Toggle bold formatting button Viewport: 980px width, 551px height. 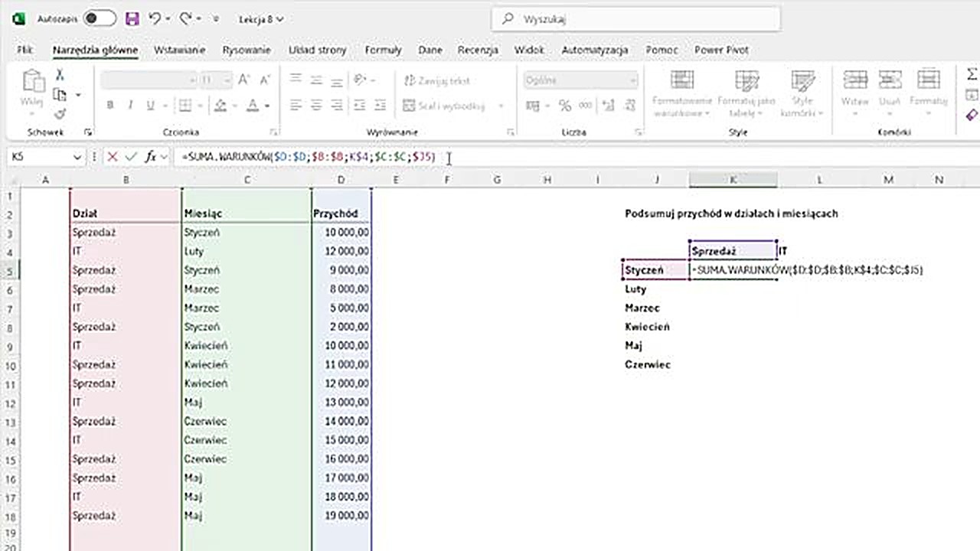tap(110, 106)
